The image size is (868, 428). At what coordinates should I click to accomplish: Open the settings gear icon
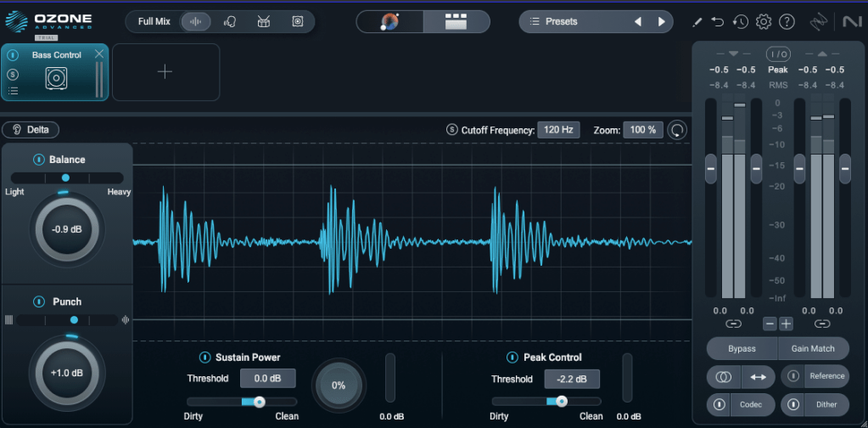click(x=763, y=22)
